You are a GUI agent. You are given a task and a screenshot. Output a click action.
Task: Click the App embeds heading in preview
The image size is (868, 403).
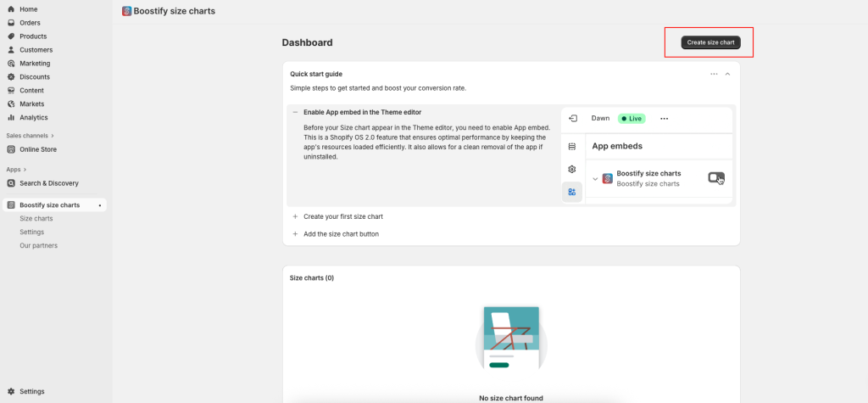coord(617,146)
